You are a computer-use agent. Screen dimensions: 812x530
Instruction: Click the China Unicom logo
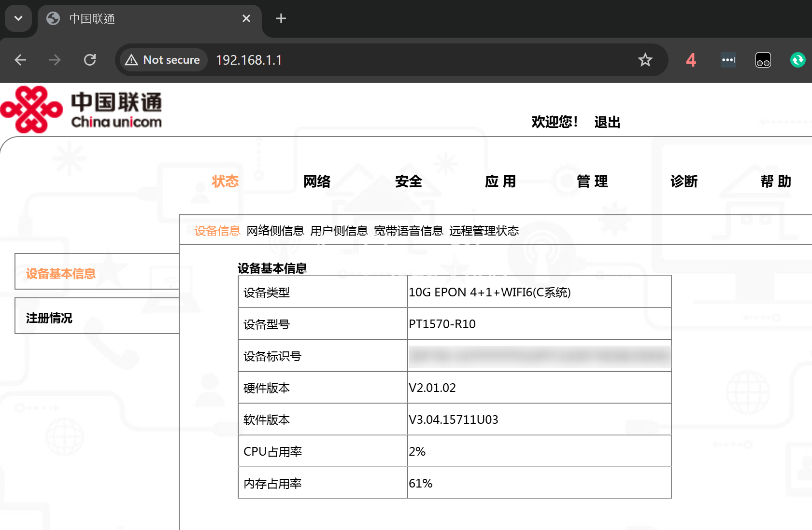[81, 110]
